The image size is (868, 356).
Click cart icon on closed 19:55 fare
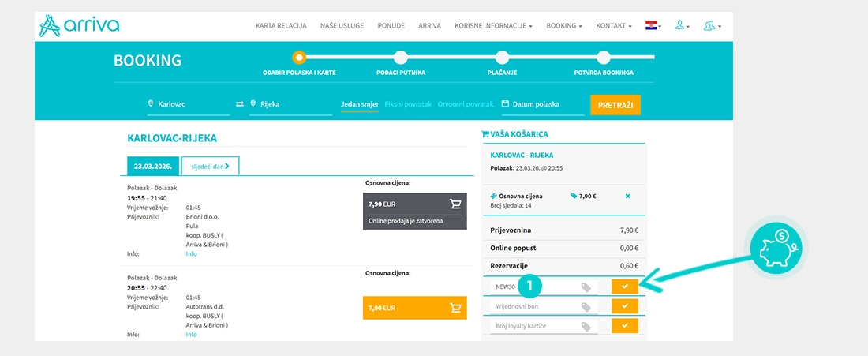(455, 204)
